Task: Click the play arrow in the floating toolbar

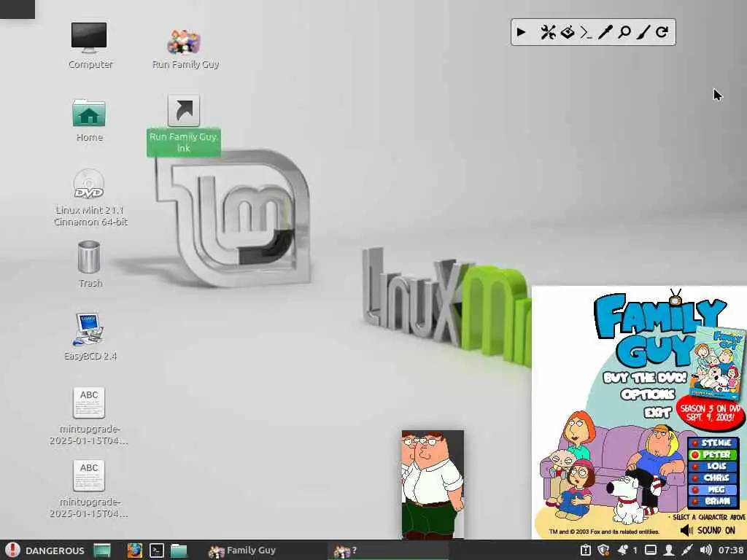Action: point(521,32)
